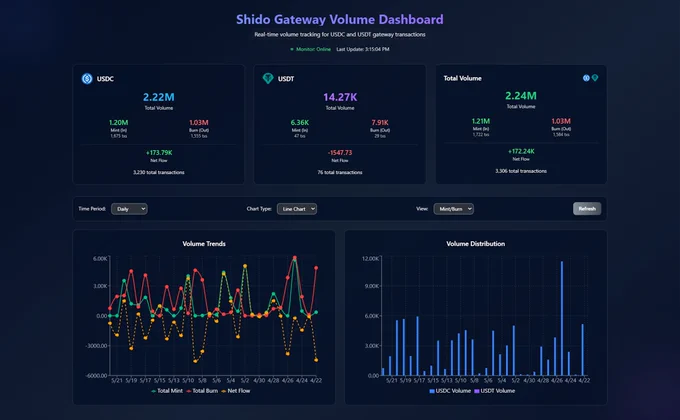This screenshot has height=420, width=680.
Task: Click the Last Update timestamp
Action: coord(363,49)
